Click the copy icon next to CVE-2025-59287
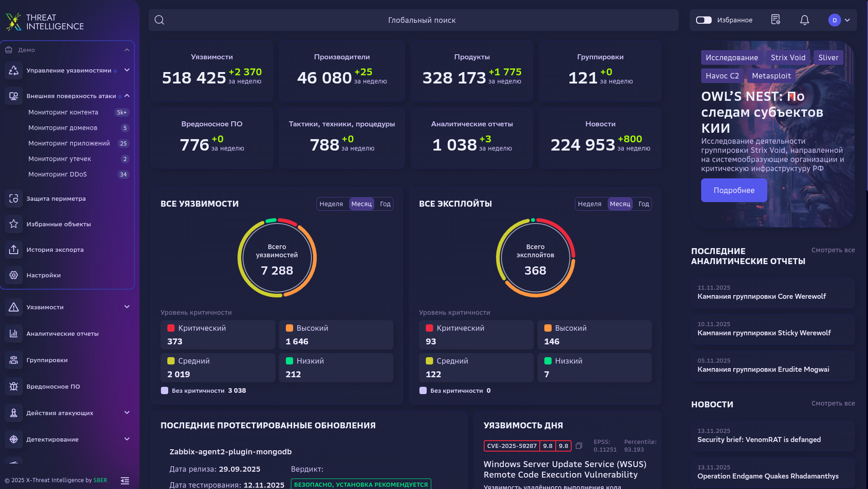This screenshot has width=868, height=489. (x=579, y=446)
